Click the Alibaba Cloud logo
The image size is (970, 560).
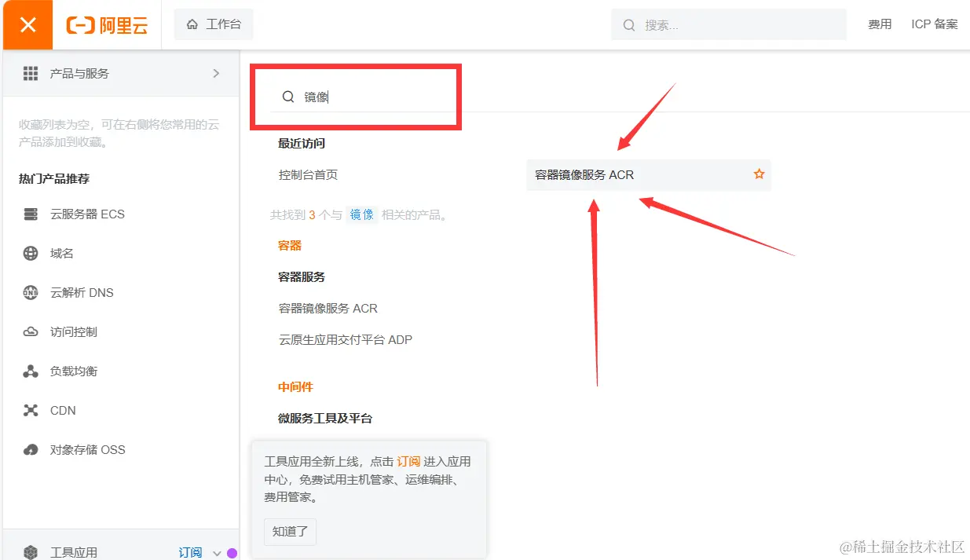[108, 25]
